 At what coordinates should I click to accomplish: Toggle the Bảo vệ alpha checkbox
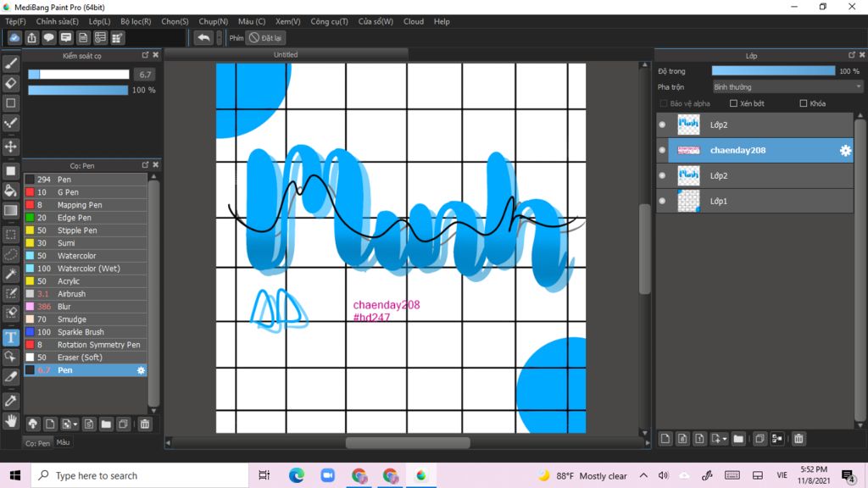(663, 103)
